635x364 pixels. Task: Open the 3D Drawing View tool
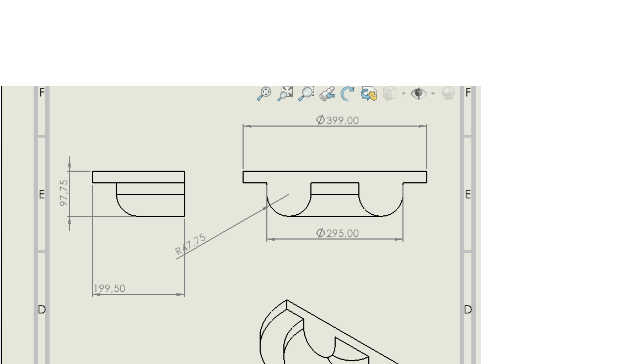point(369,94)
